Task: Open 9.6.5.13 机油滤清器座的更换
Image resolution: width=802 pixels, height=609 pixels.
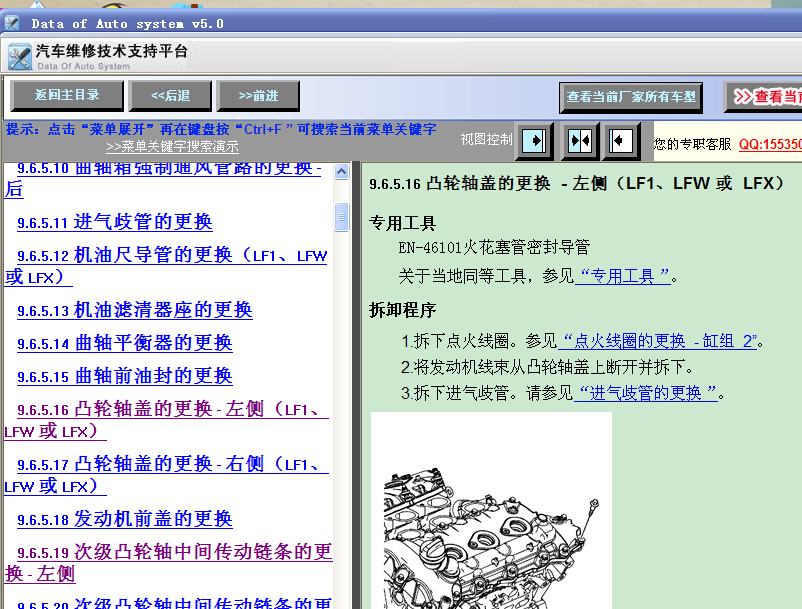Action: pos(135,310)
